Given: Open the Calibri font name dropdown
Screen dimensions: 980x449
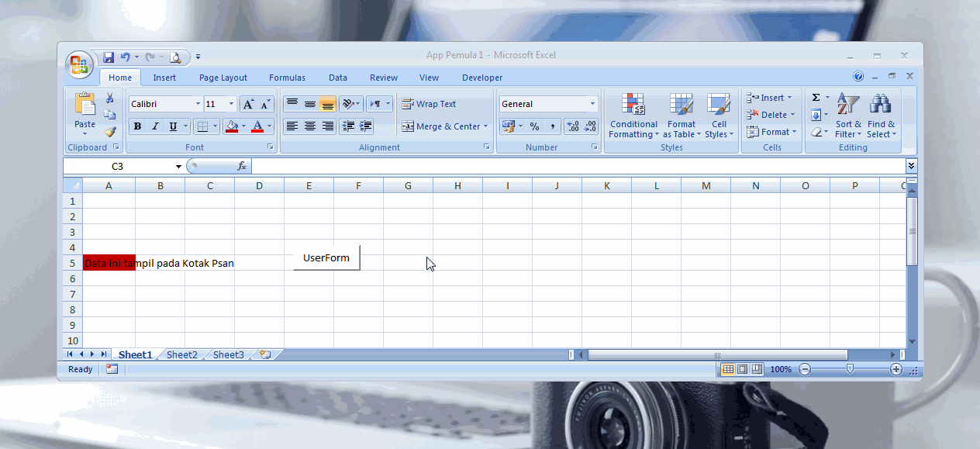Looking at the screenshot, I should (198, 104).
